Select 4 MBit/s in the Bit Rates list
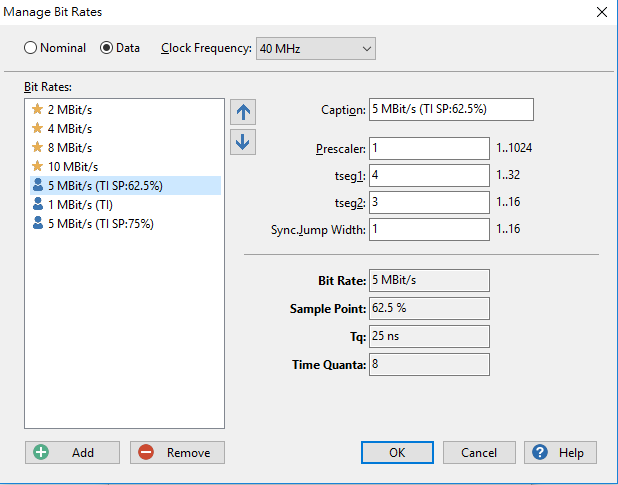 69,128
